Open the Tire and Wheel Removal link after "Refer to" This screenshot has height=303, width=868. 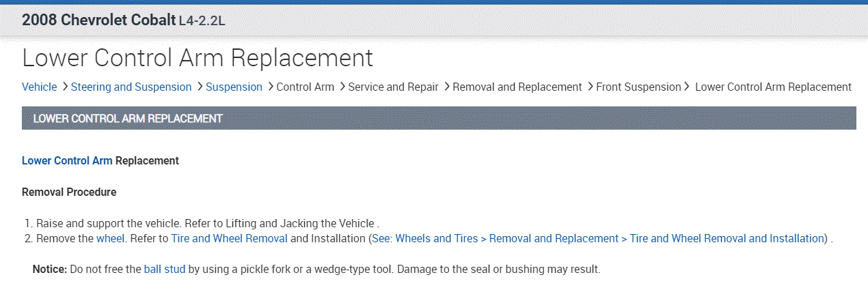(x=229, y=239)
